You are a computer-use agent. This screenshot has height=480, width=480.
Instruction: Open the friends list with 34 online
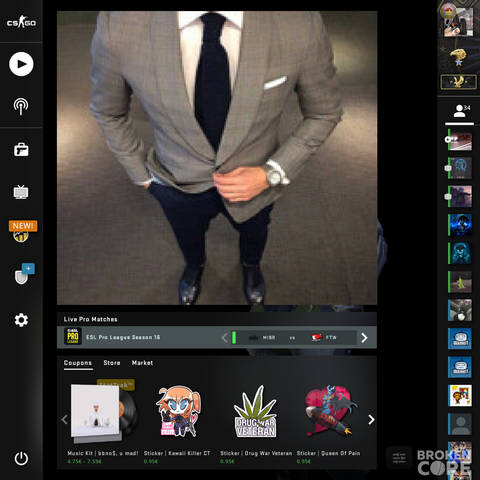click(x=460, y=111)
